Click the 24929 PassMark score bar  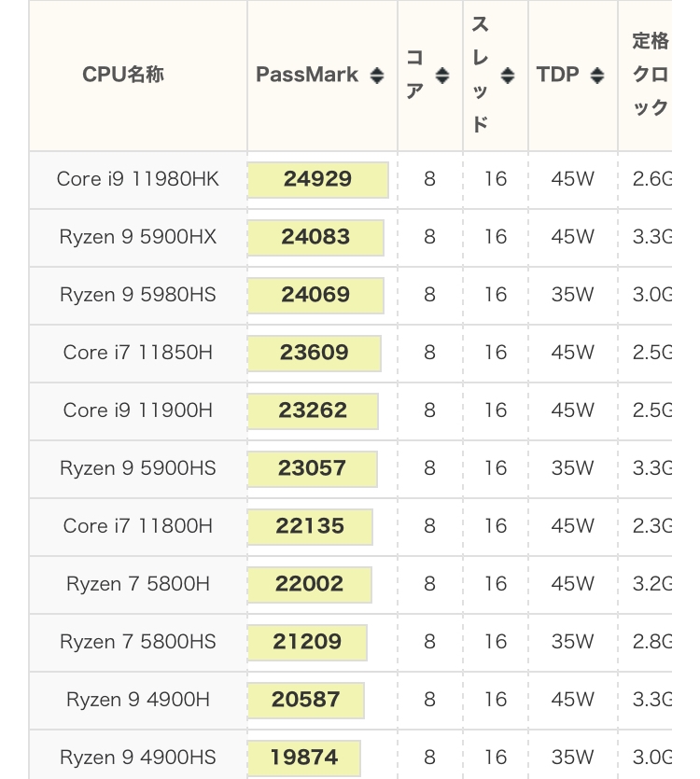click(317, 179)
